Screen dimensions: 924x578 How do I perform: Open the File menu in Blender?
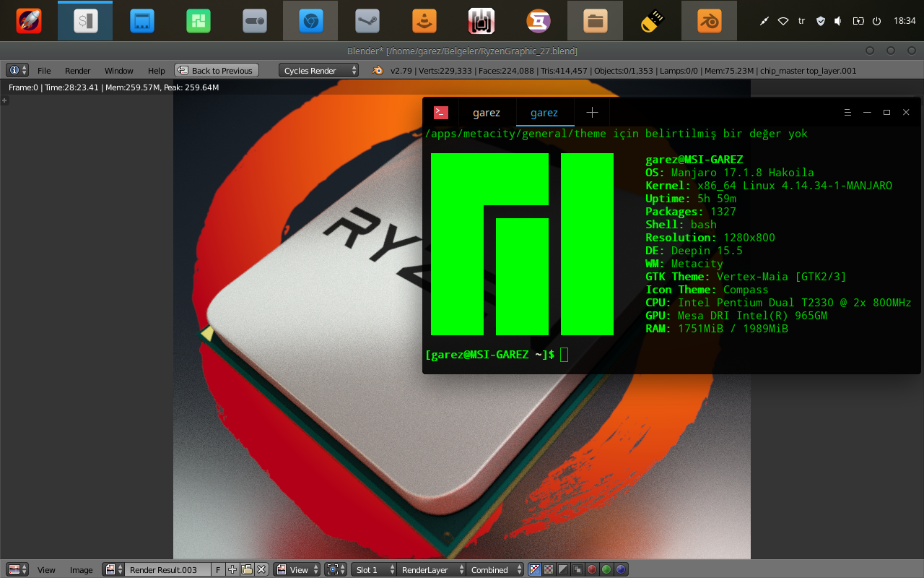pos(44,70)
